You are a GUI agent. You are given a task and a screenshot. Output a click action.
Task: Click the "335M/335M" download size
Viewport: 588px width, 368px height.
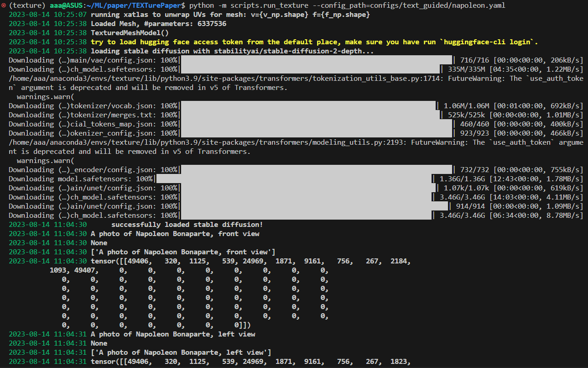pos(466,69)
